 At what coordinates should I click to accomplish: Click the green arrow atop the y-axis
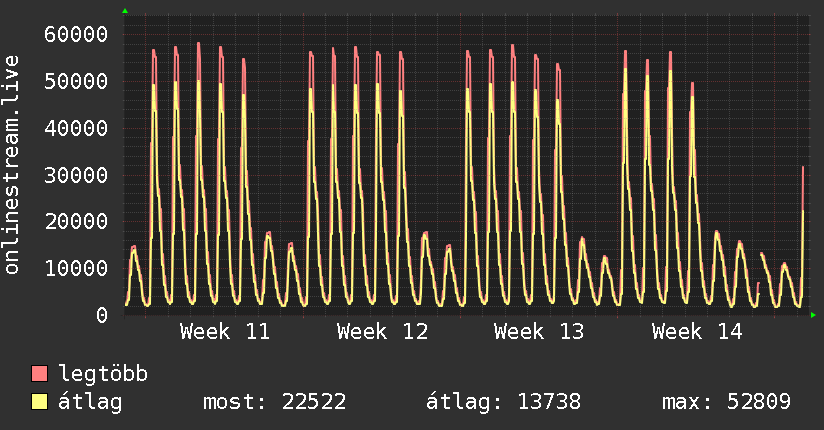point(125,11)
